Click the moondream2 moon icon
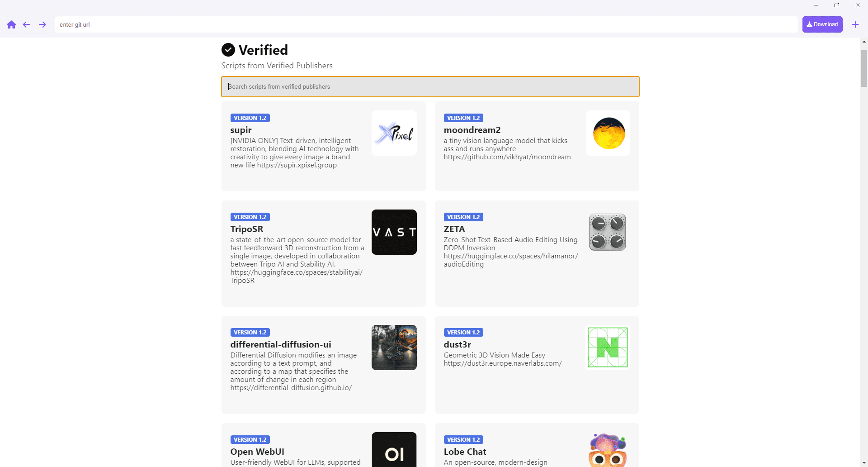The height and width of the screenshot is (467, 868). (608, 133)
